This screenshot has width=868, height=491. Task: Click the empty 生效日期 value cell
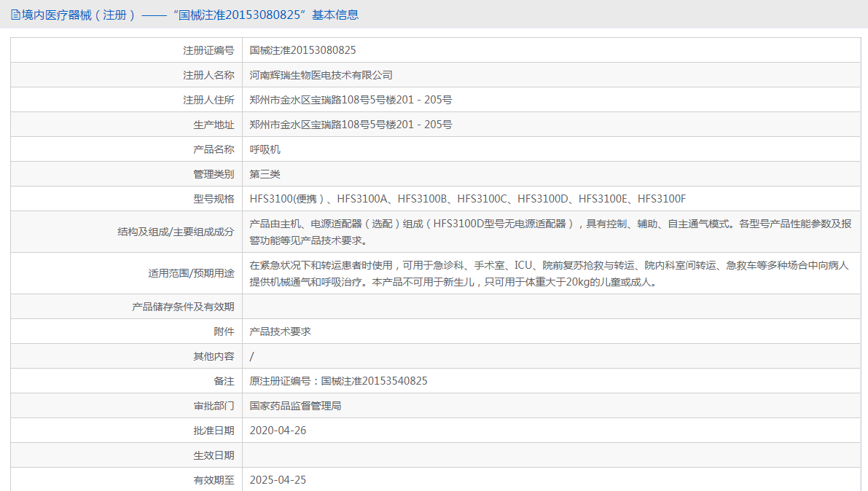[550, 455]
